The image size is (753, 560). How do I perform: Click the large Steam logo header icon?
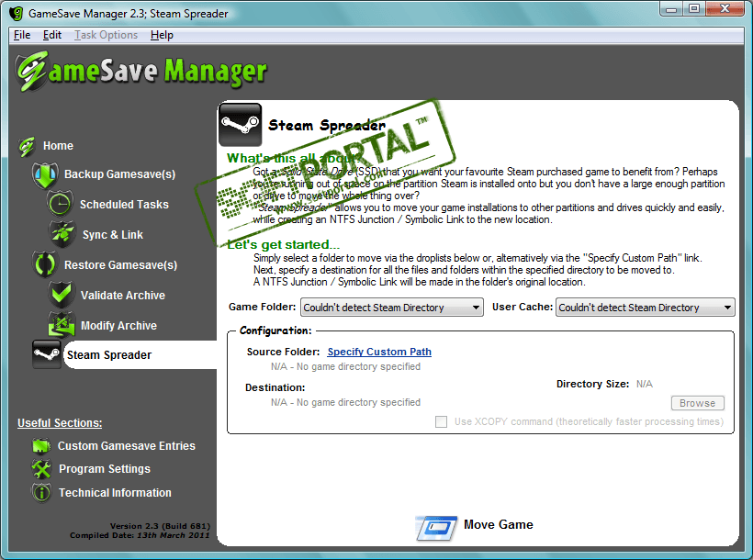(x=240, y=125)
